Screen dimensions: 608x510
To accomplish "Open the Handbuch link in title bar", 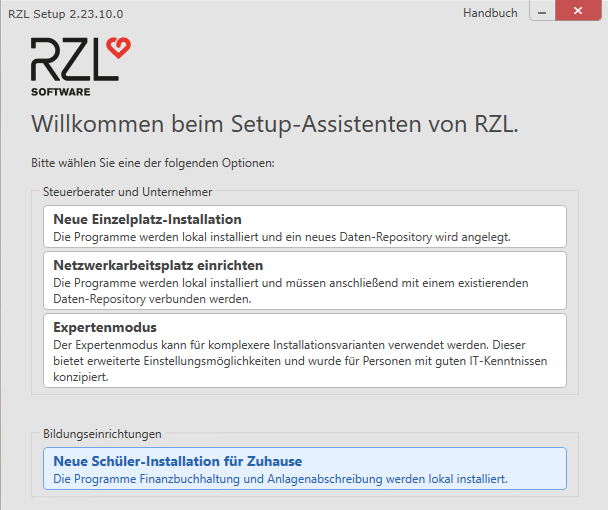I will 490,13.
